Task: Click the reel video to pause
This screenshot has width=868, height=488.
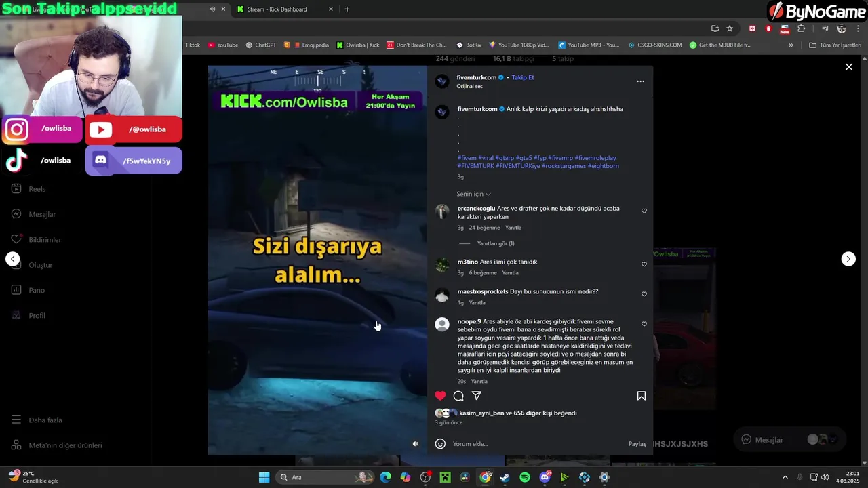Action: (317, 260)
